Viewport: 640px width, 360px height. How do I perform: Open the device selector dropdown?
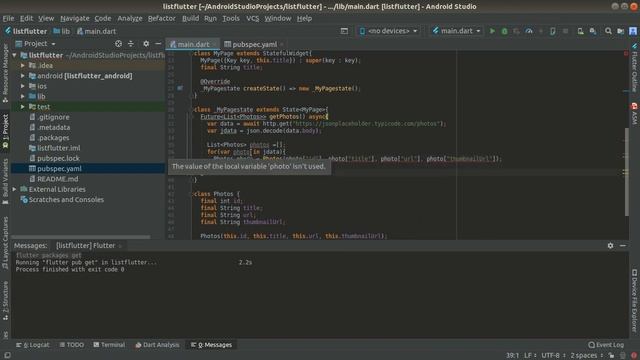click(x=388, y=31)
